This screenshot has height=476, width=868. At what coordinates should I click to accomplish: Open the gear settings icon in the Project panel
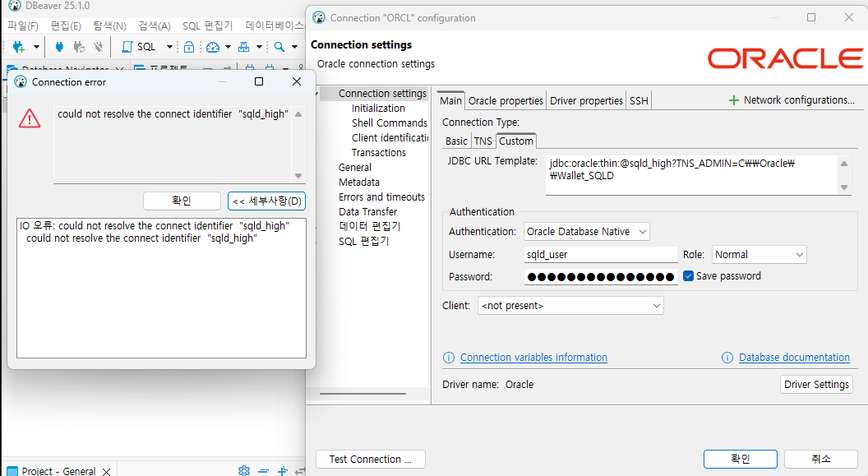(244, 470)
